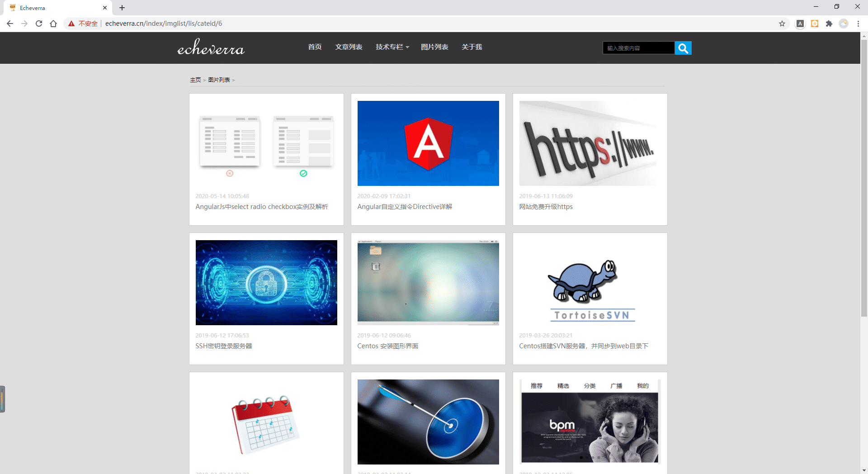868x474 pixels.
Task: Click the not-secure warning triangle icon
Action: coord(71,24)
